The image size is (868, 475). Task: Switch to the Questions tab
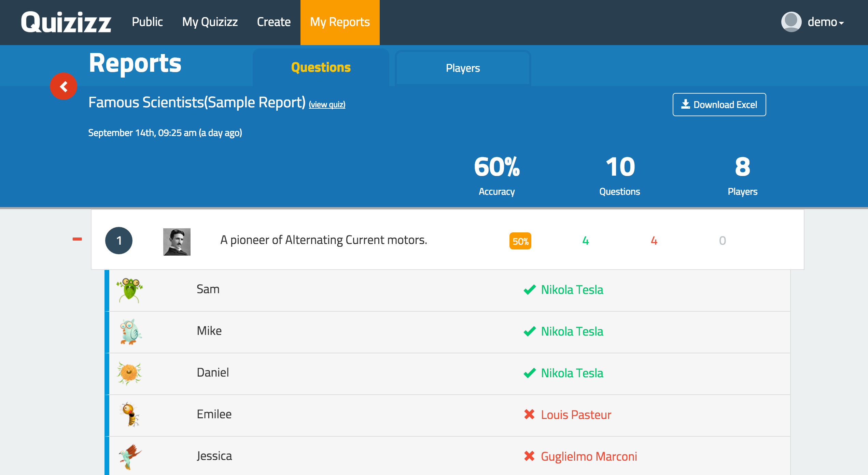pos(321,68)
